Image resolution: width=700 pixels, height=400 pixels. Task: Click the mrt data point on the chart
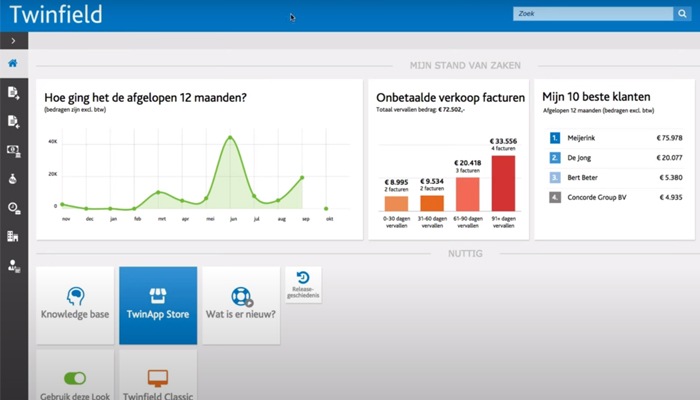[158, 192]
